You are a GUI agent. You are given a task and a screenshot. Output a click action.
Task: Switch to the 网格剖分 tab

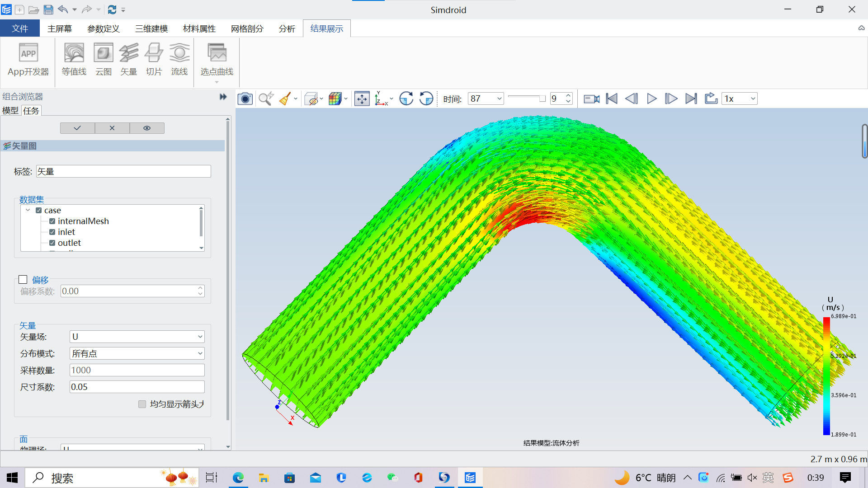coord(247,28)
